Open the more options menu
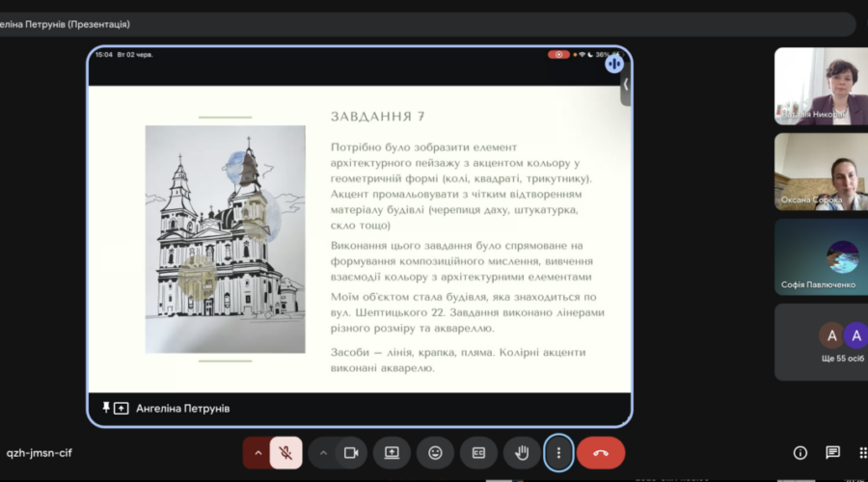Screen dimensions: 868x482 coord(558,453)
